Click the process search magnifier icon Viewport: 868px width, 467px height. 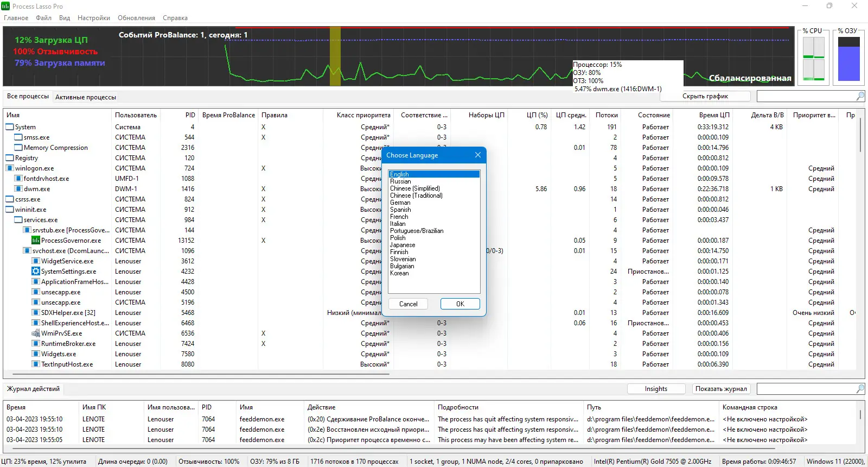[x=860, y=96]
